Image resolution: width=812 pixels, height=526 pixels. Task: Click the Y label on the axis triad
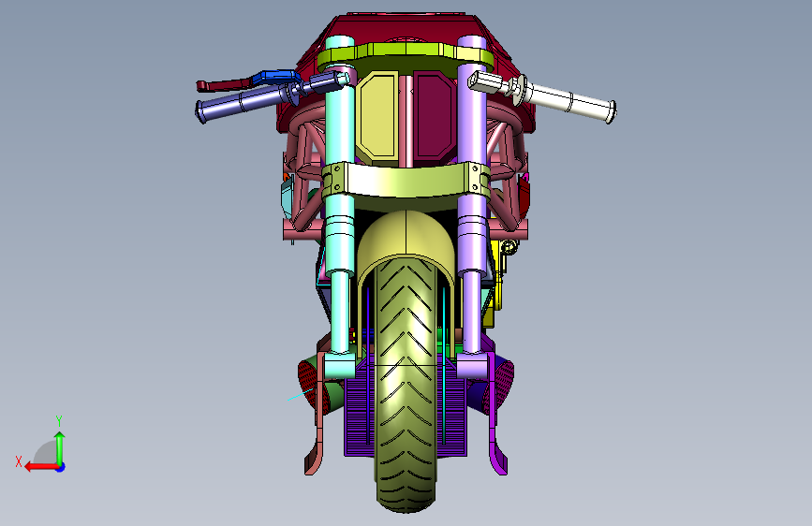[x=59, y=421]
